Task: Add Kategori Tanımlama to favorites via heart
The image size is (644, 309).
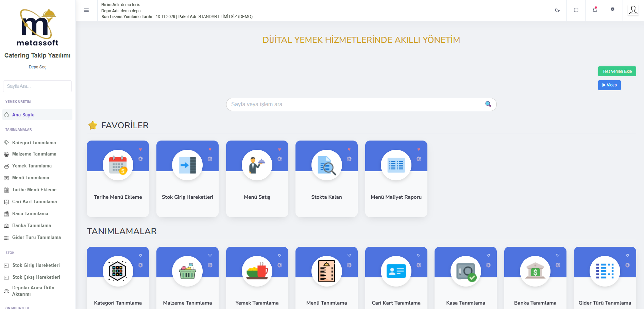Action: click(x=140, y=255)
